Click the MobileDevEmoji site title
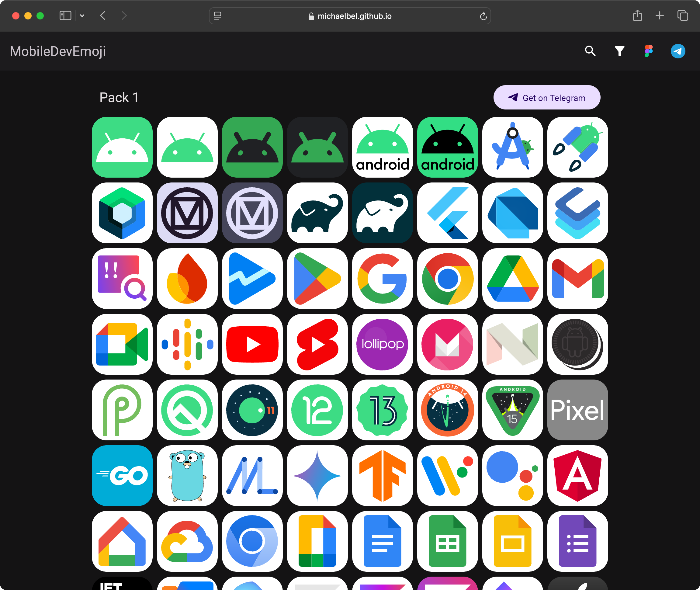The image size is (700, 590). [58, 51]
